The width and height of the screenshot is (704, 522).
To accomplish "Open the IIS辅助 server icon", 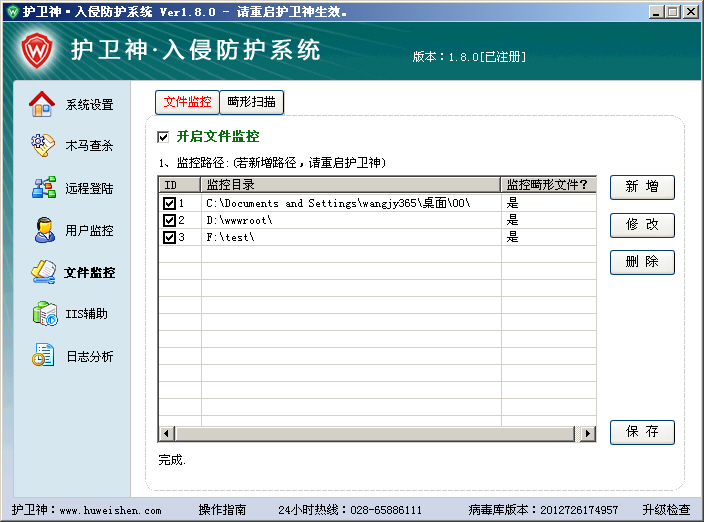I will (45, 313).
